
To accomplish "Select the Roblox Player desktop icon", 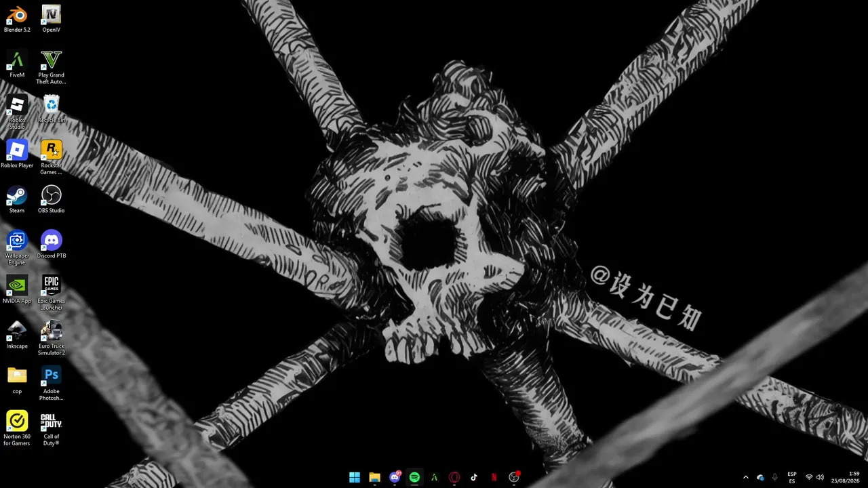I will pyautogui.click(x=17, y=155).
